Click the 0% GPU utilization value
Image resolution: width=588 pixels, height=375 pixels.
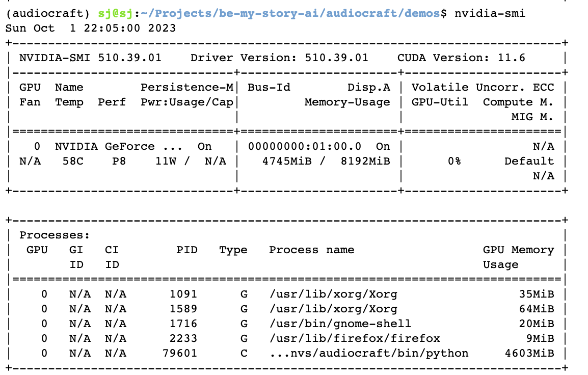[x=454, y=161]
